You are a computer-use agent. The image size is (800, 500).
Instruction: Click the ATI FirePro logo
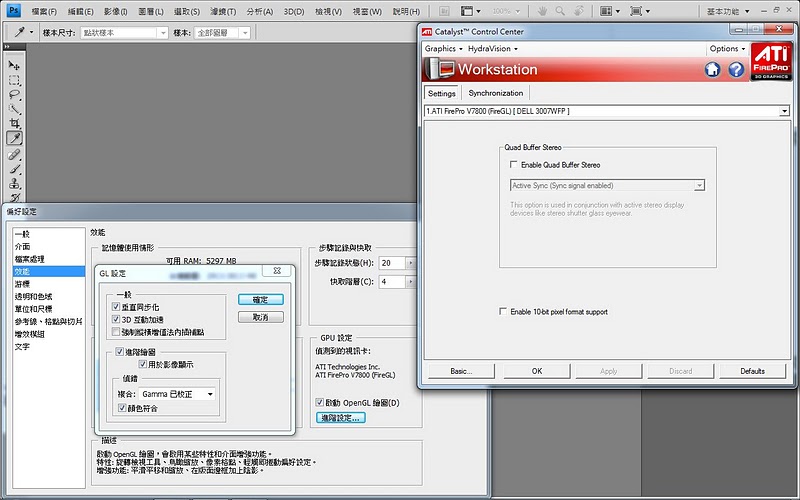click(771, 62)
